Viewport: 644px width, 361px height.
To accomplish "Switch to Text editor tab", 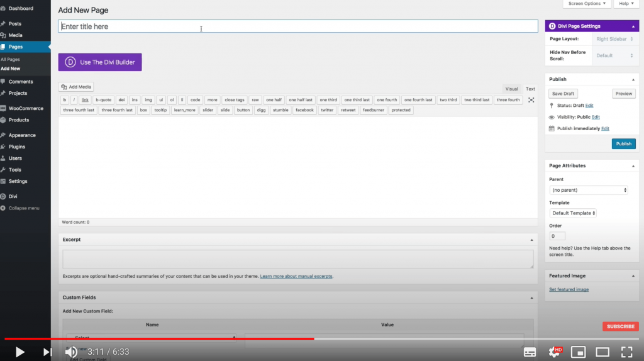I will 530,89.
